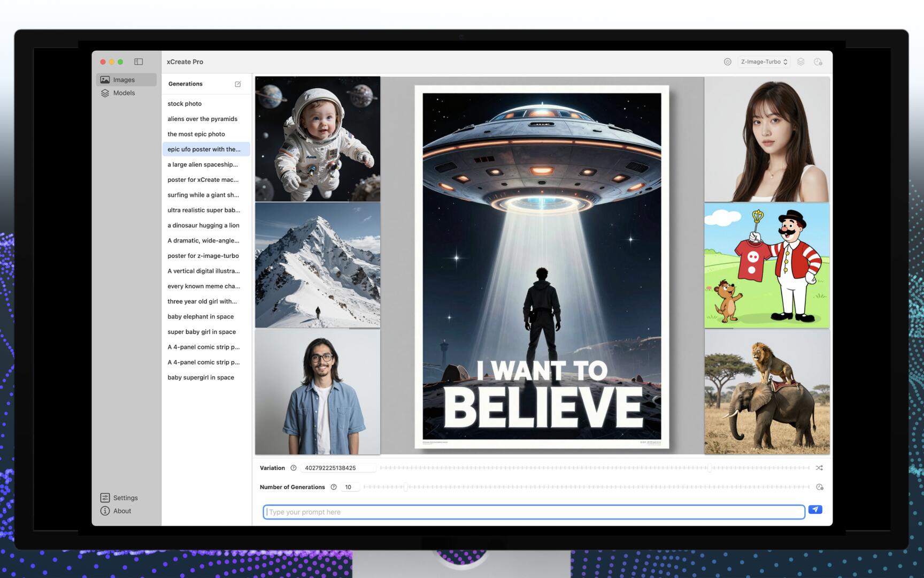Open Settings from the sidebar
This screenshot has width=924, height=578.
(x=125, y=498)
